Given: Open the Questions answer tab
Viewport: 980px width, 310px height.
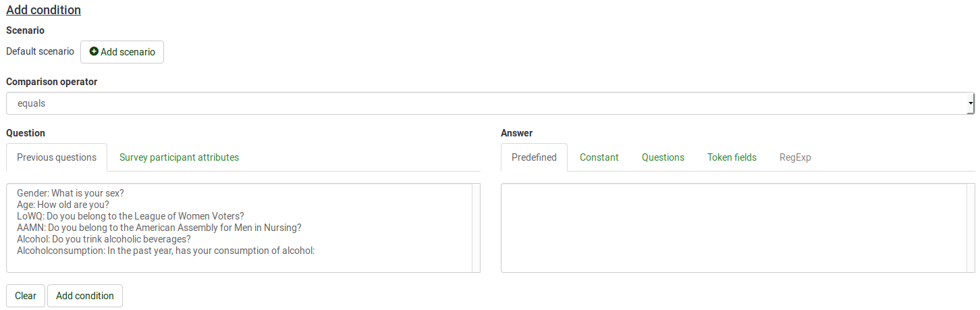Looking at the screenshot, I should click(x=663, y=157).
